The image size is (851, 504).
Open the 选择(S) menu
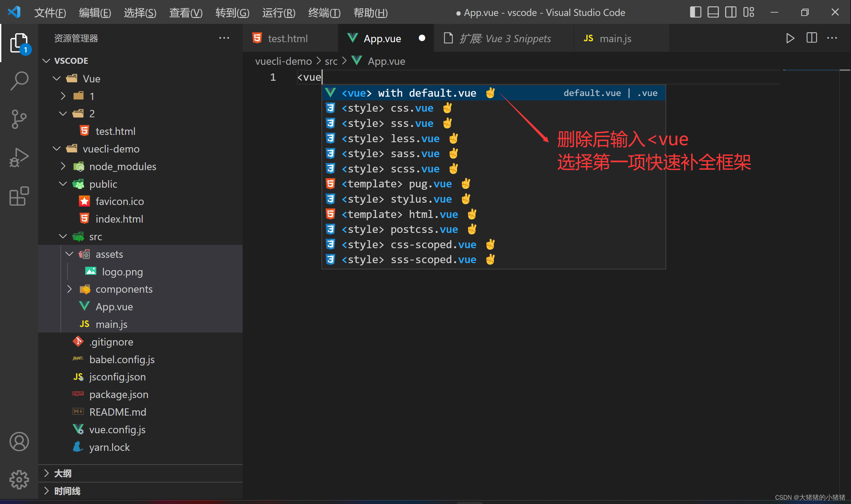[140, 13]
